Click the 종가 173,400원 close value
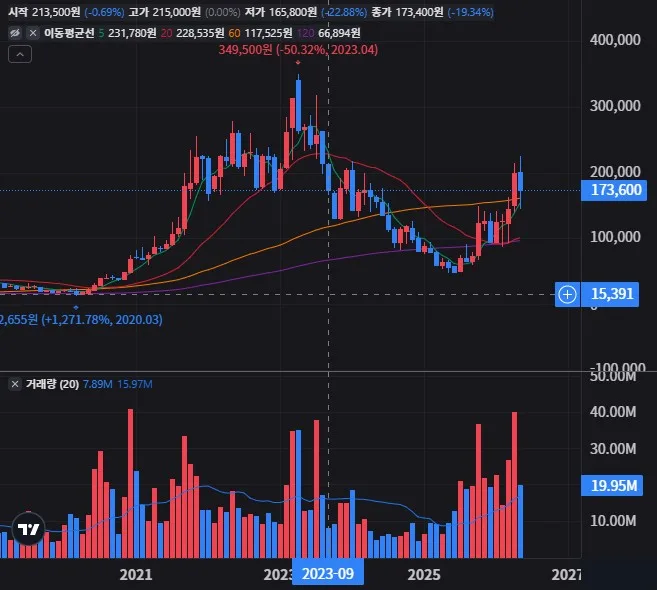The image size is (657, 590). tap(407, 12)
